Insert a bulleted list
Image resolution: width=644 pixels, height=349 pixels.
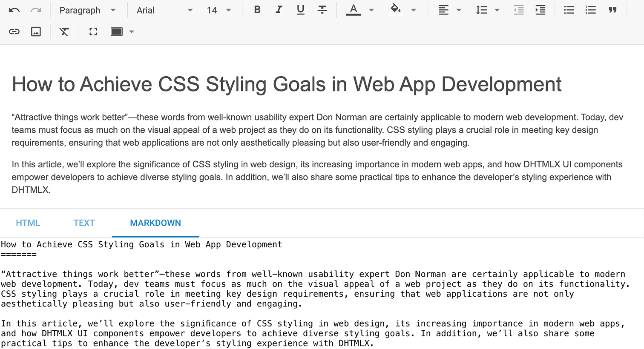pyautogui.click(x=569, y=10)
